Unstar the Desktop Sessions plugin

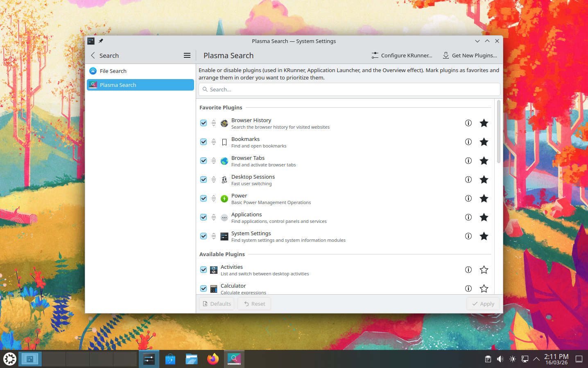484,179
